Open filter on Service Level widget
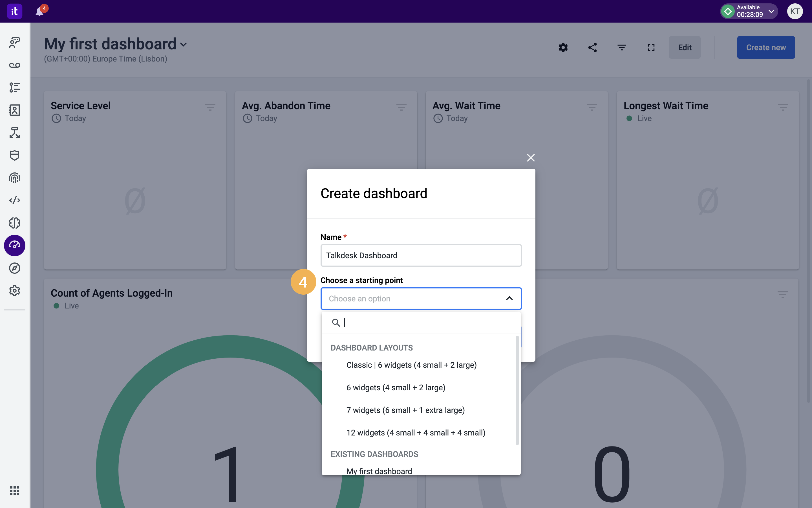 pos(210,107)
